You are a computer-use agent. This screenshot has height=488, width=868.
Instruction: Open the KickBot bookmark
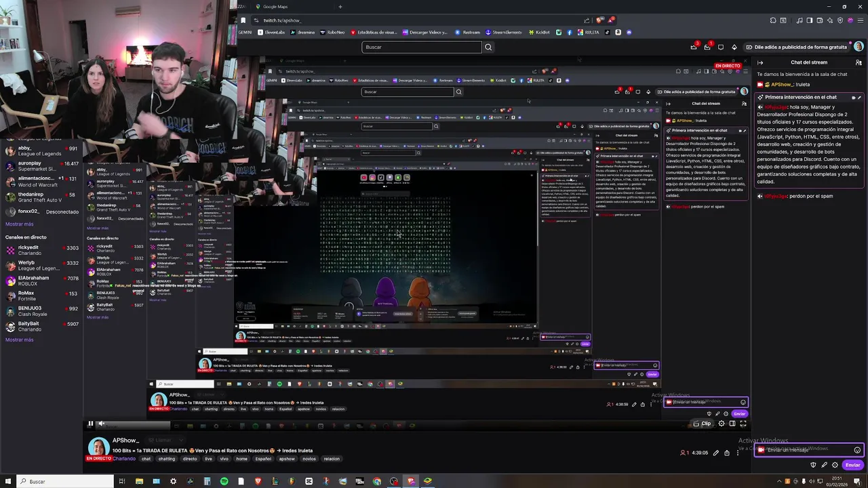pos(539,33)
